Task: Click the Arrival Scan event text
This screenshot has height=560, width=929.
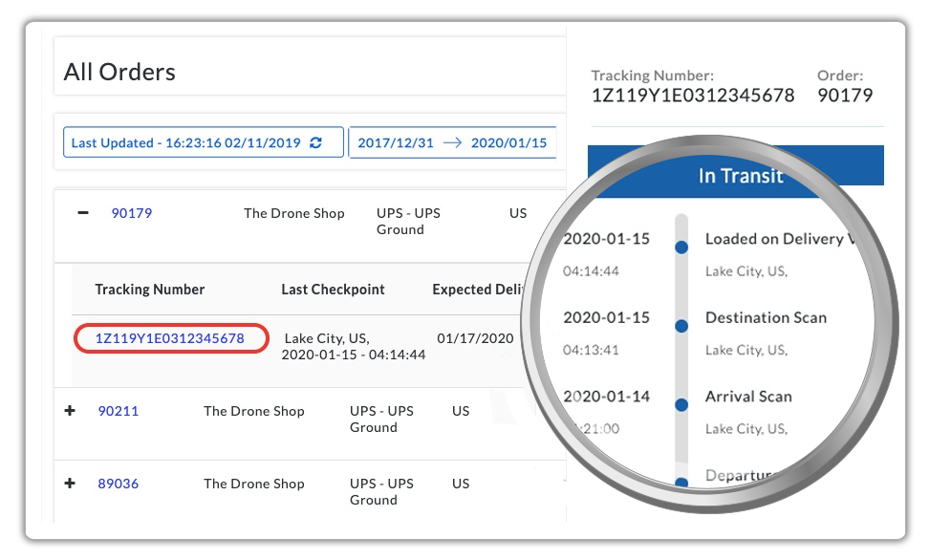Action: [x=748, y=397]
